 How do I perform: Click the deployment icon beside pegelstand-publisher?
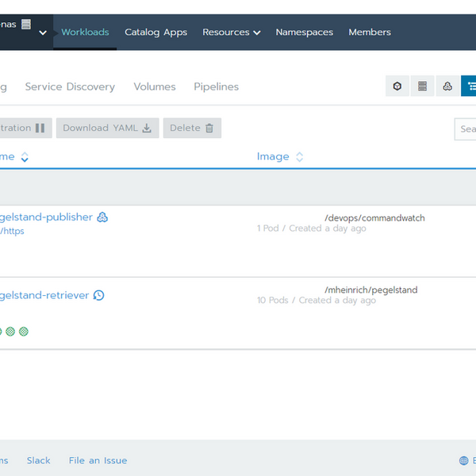pos(102,217)
